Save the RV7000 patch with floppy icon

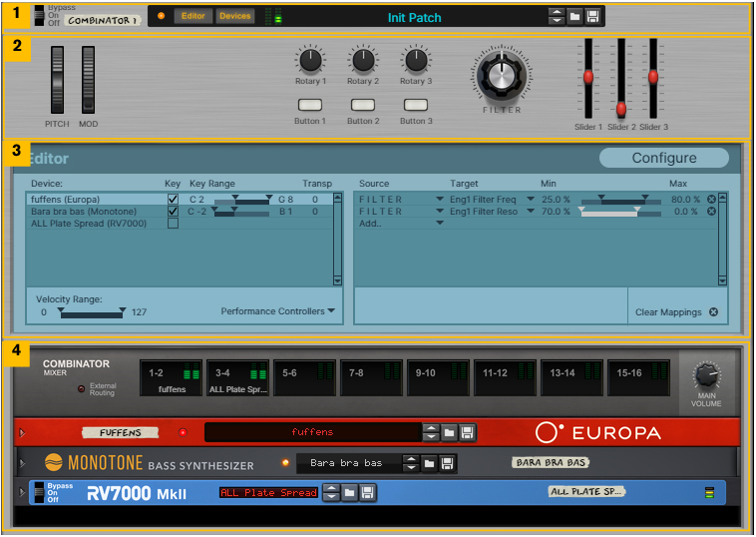tap(368, 492)
